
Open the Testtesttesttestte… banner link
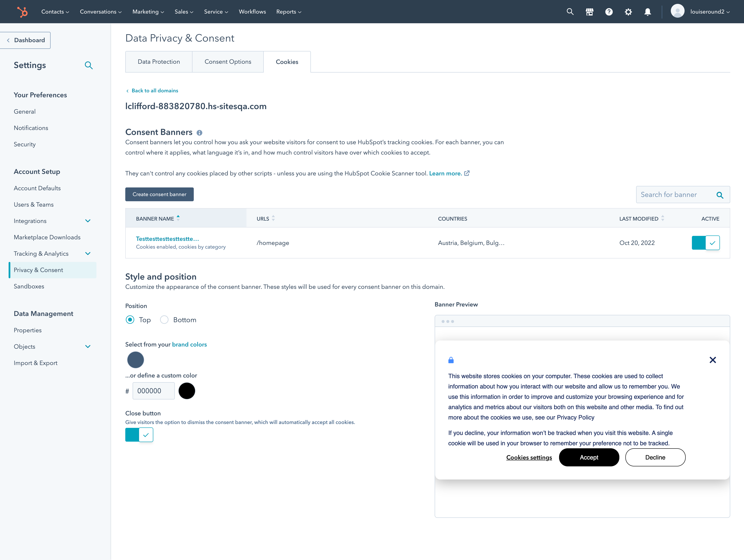point(167,239)
